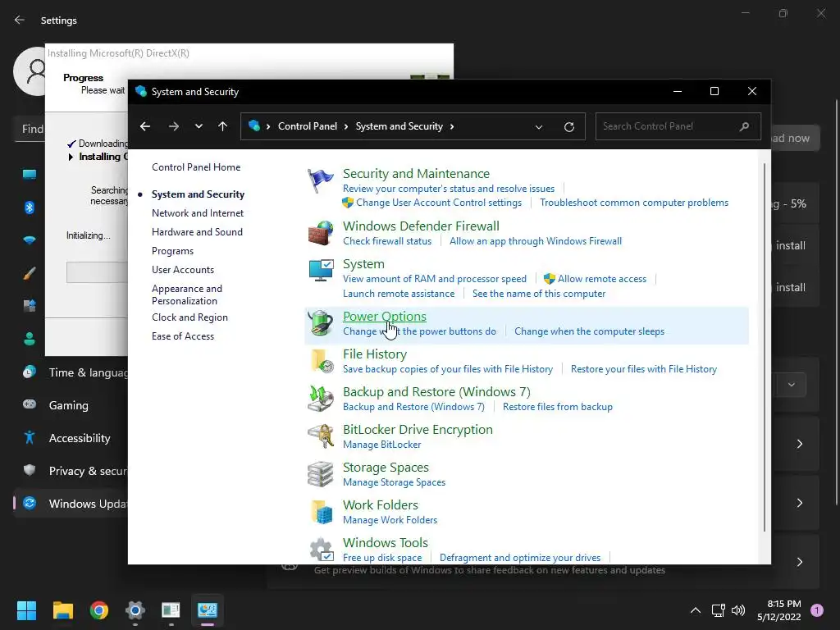
Task: Click the Settings window back arrow
Action: coord(20,20)
